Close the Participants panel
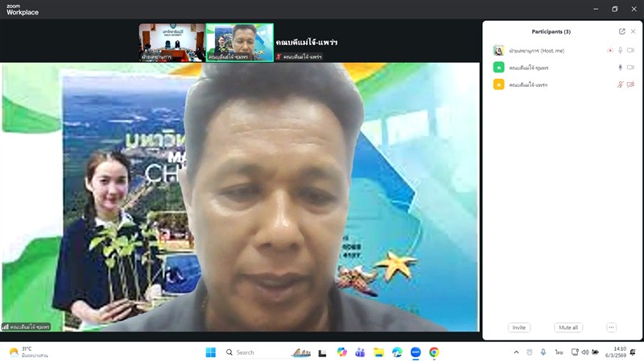The height and width of the screenshot is (362, 644). click(633, 31)
